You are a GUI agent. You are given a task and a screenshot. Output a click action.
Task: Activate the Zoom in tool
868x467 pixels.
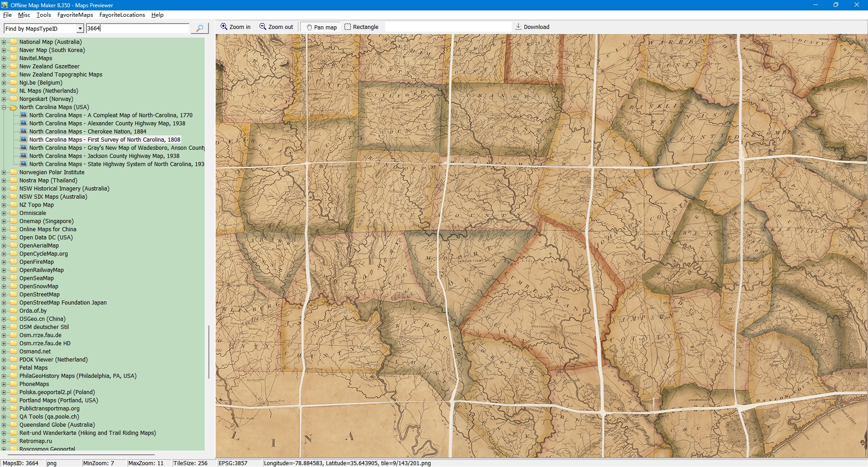[235, 27]
